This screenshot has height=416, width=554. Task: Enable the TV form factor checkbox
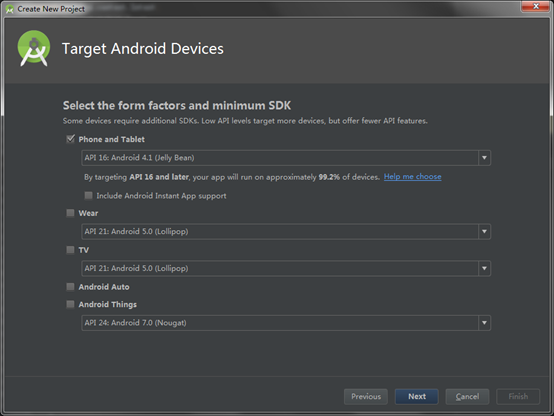(71, 250)
